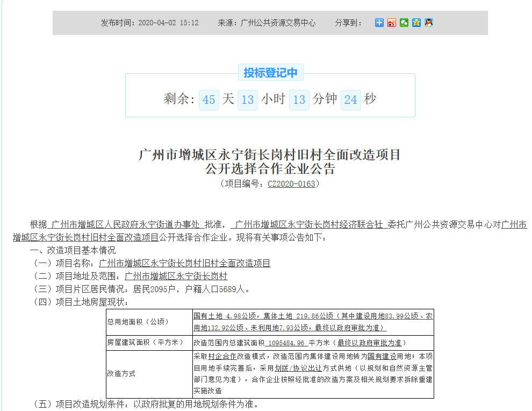The width and height of the screenshot is (532, 411).
Task: Share to QZone with the star icon
Action: tap(416, 23)
